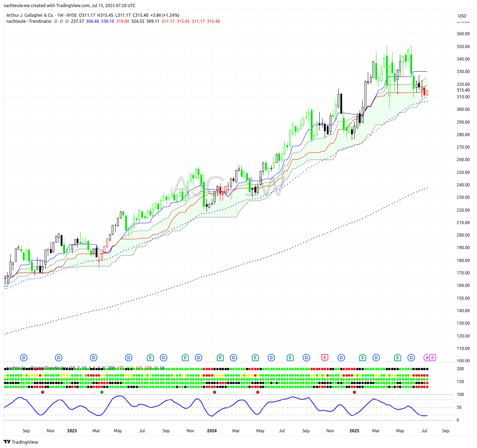Click the leftmost dividend D marker
The image size is (477, 448).
(24, 357)
